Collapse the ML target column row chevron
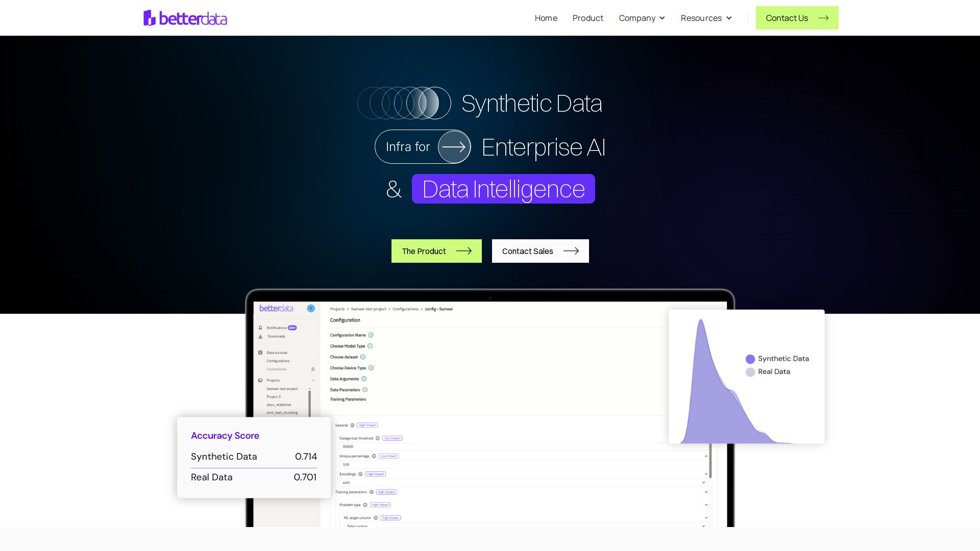This screenshot has width=980, height=551. pos(706,518)
